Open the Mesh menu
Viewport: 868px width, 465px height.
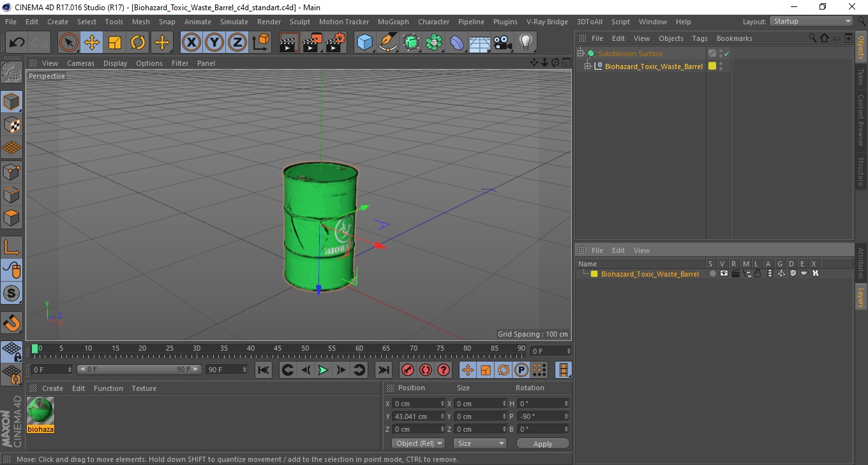140,22
